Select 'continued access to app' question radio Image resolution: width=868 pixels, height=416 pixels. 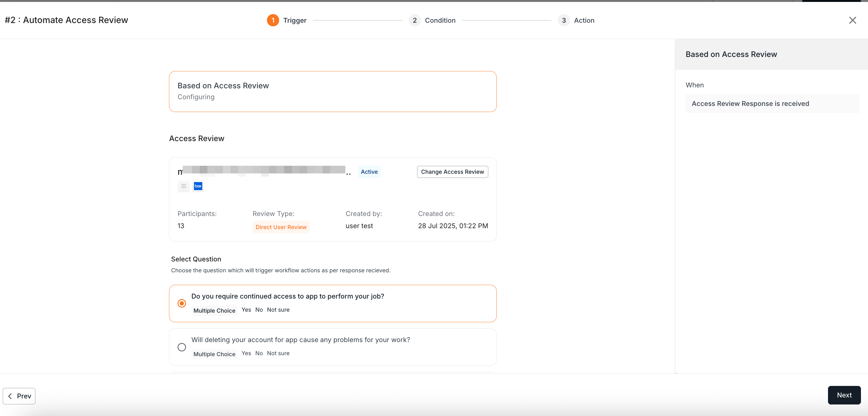pos(181,303)
